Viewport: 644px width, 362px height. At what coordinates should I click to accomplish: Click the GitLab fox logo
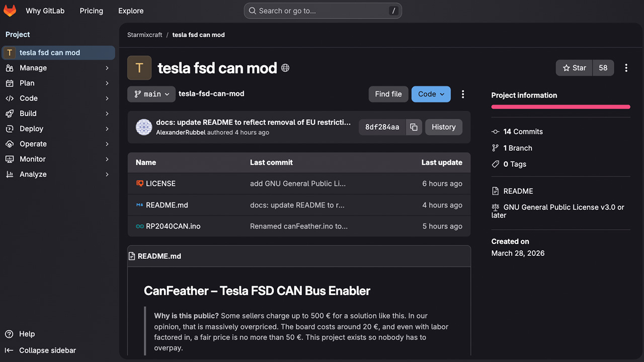tap(10, 11)
